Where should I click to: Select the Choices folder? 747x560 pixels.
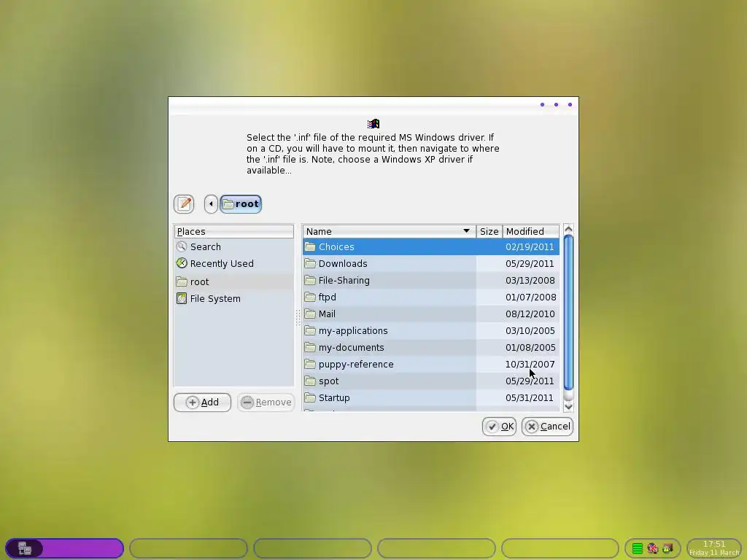pos(430,246)
